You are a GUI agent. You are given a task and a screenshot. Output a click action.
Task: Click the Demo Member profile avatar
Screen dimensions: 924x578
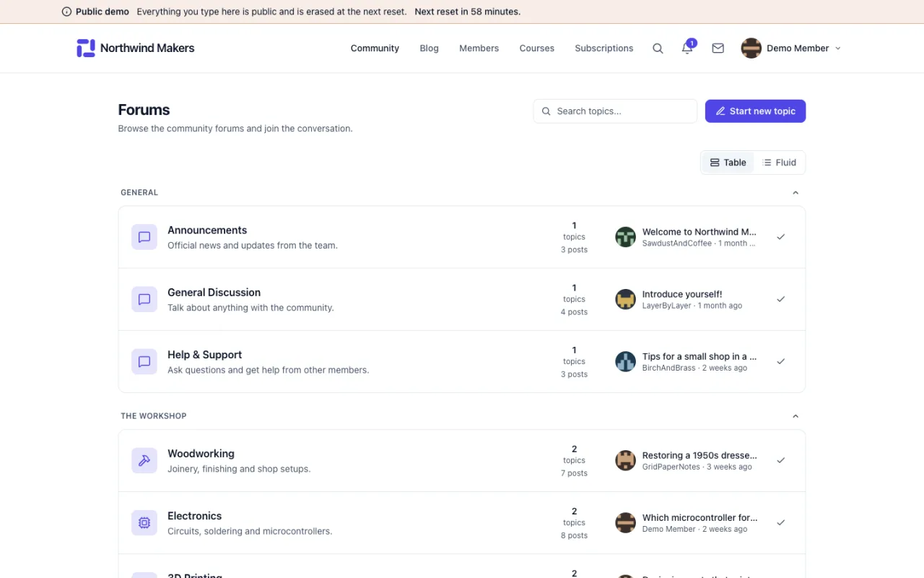(751, 48)
